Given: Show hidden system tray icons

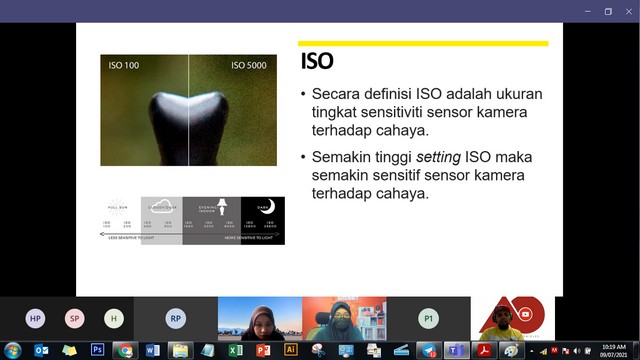Looking at the screenshot, I should 531,351.
